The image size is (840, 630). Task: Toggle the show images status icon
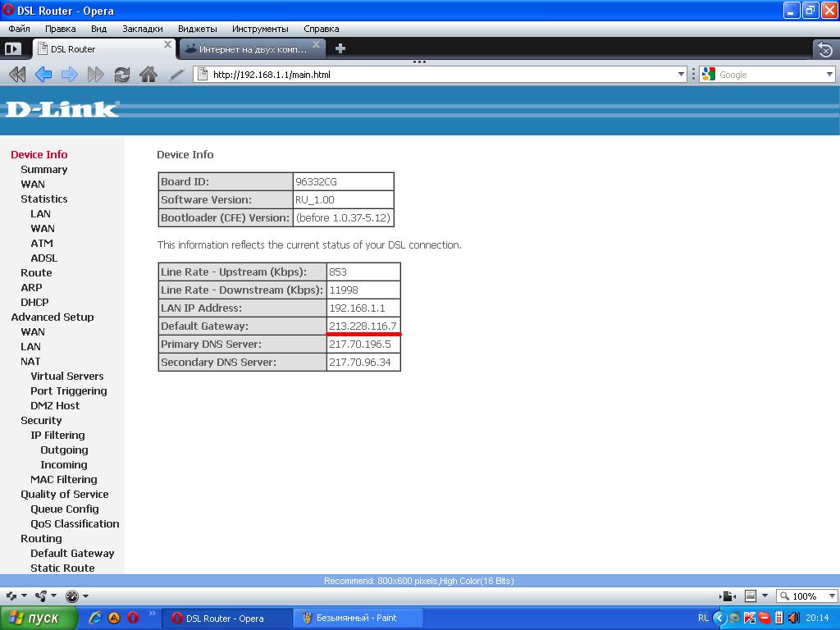[x=751, y=596]
